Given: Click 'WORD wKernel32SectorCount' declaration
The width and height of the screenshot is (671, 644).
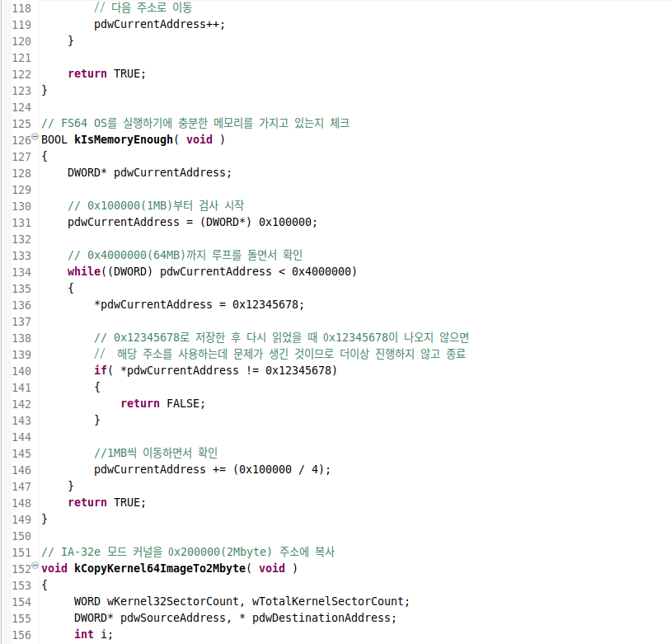Looking at the screenshot, I should tap(156, 602).
